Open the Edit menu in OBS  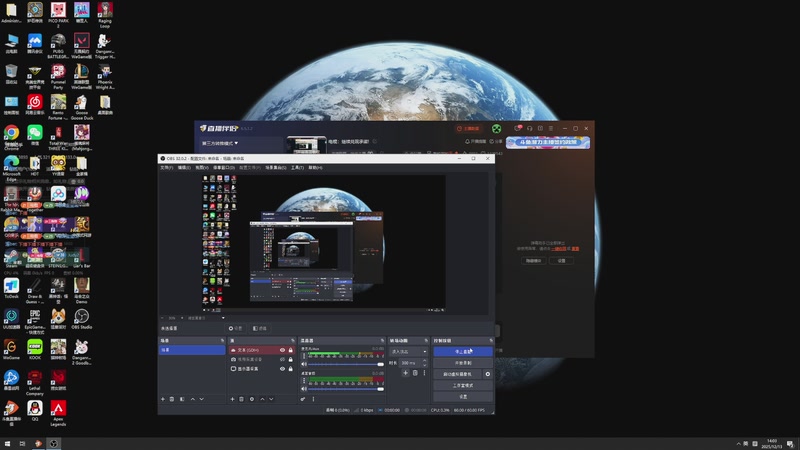[184, 167]
